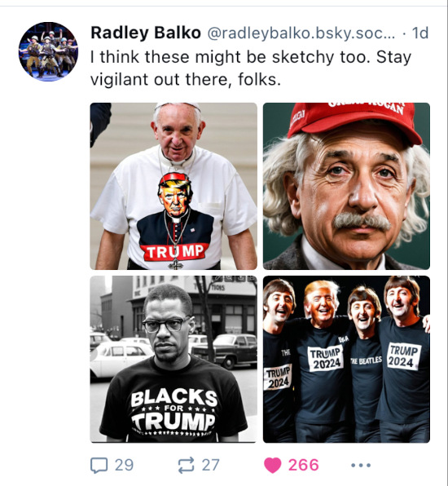Enlarge the pope in Trump shirt image

tap(173, 186)
